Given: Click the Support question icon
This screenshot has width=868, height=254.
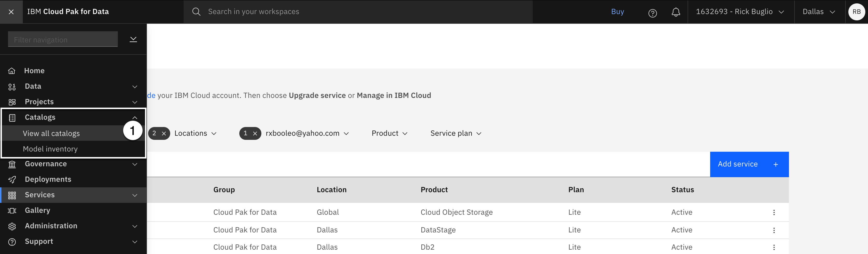Looking at the screenshot, I should 12,242.
